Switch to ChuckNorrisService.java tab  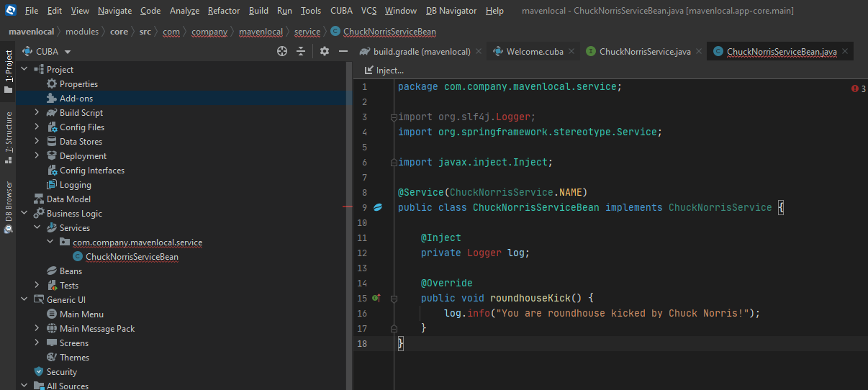645,52
